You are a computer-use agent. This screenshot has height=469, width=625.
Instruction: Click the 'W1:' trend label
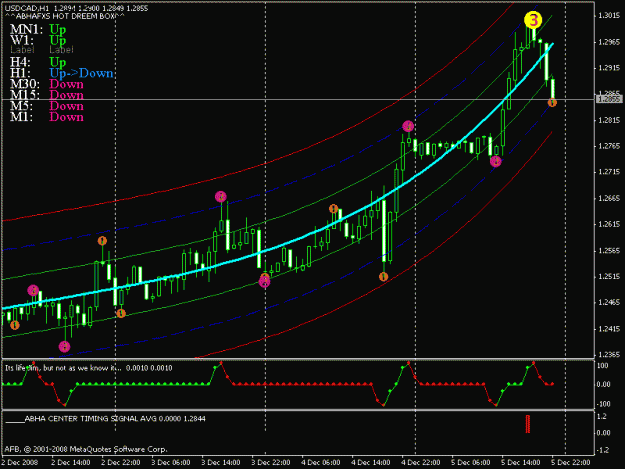pos(22,40)
